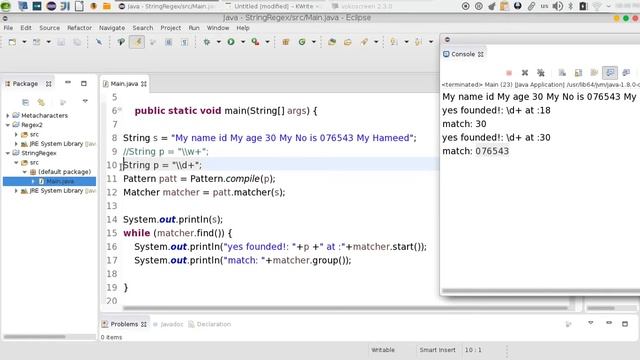
Task: Open the Problems view menu triangle
Action: click(591, 323)
